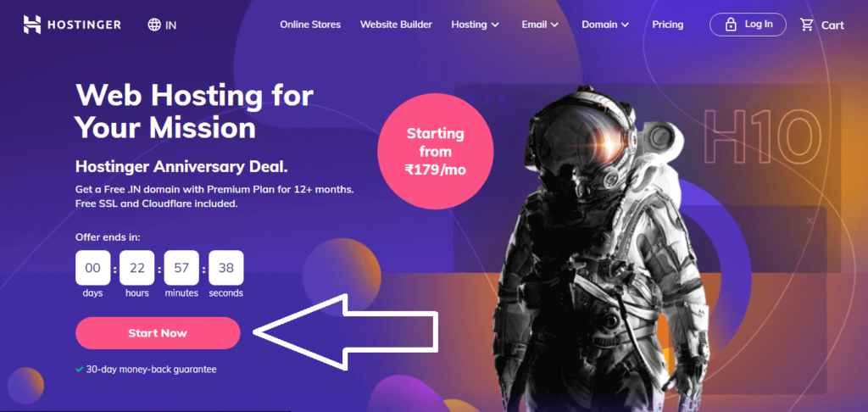Click the pink Starting from ₹179/mo badge
This screenshot has width=868, height=412.
click(x=436, y=152)
